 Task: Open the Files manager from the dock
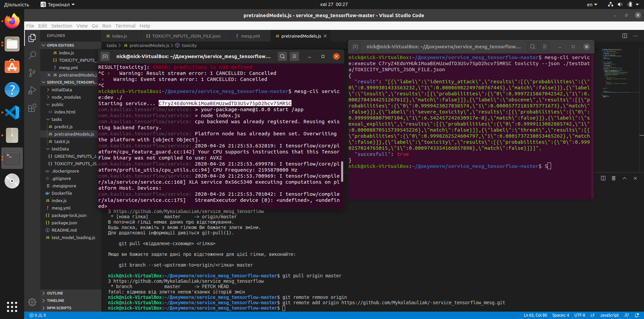12,44
